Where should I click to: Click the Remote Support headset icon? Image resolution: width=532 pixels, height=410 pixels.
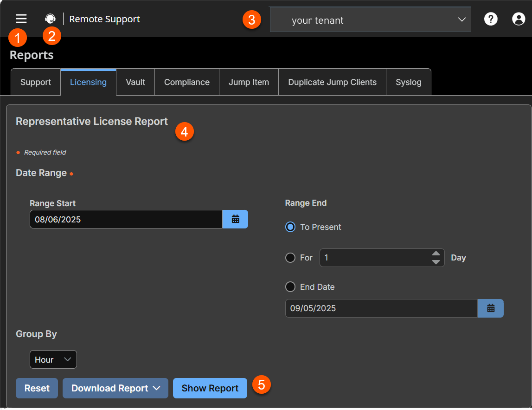50,19
